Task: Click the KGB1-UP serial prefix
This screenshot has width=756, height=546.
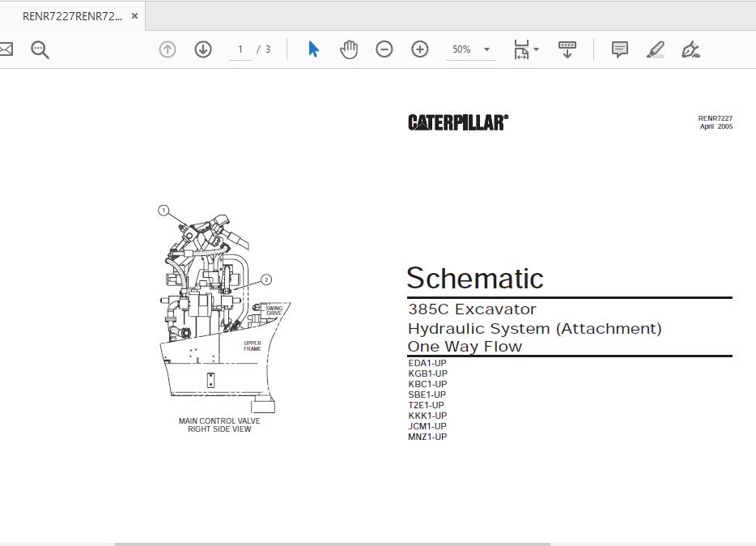Action: (427, 373)
